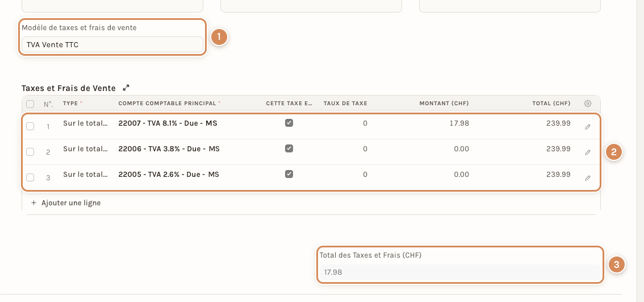Click the Type cell in row 3
The image size is (644, 302).
(x=85, y=175)
